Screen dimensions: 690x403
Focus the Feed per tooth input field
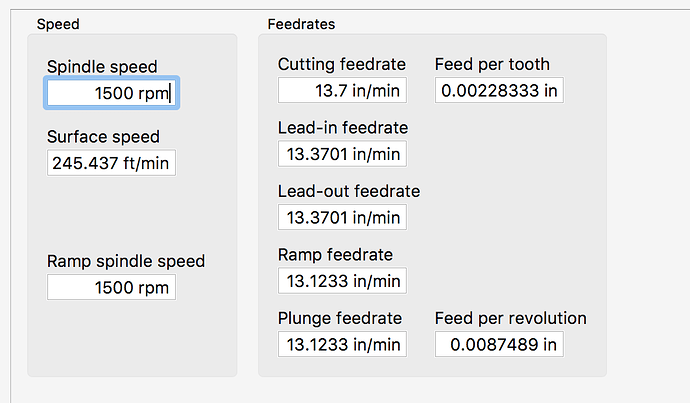499,91
